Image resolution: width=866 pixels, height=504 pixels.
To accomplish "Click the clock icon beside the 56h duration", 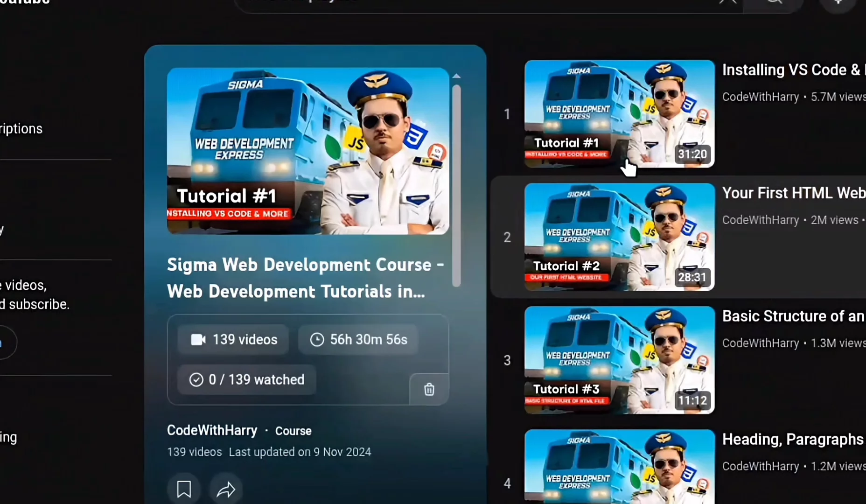I will [x=317, y=339].
